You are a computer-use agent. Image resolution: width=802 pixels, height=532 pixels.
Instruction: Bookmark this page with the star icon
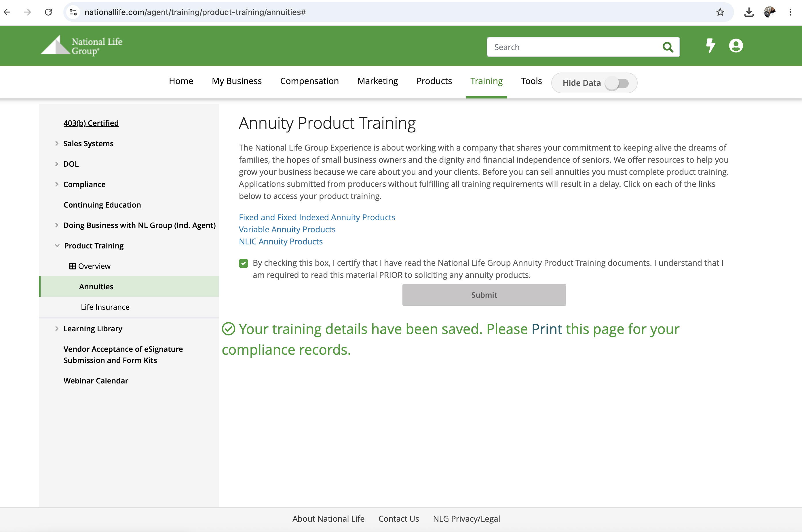coord(720,12)
